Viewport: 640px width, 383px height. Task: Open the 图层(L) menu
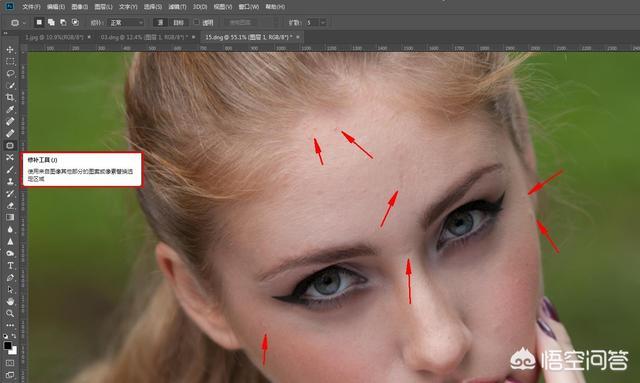103,7
